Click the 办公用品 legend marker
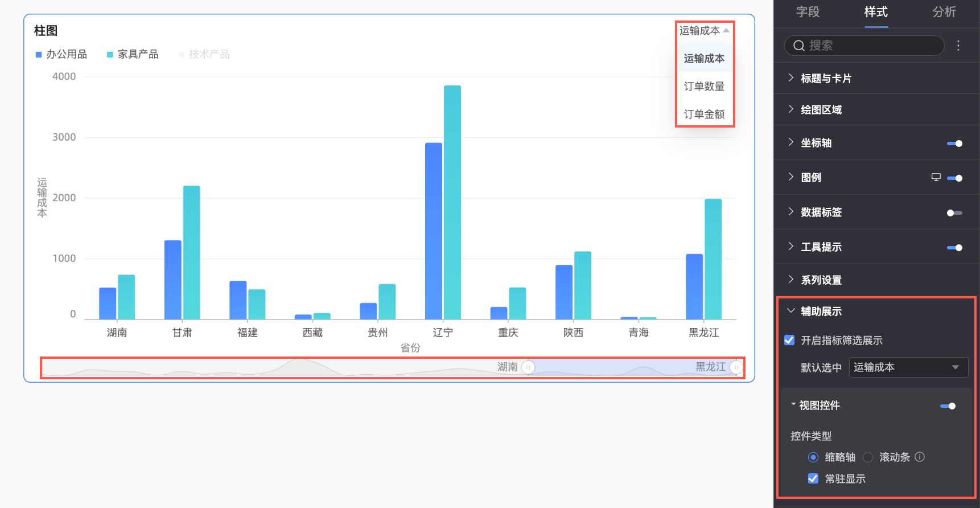 [39, 55]
